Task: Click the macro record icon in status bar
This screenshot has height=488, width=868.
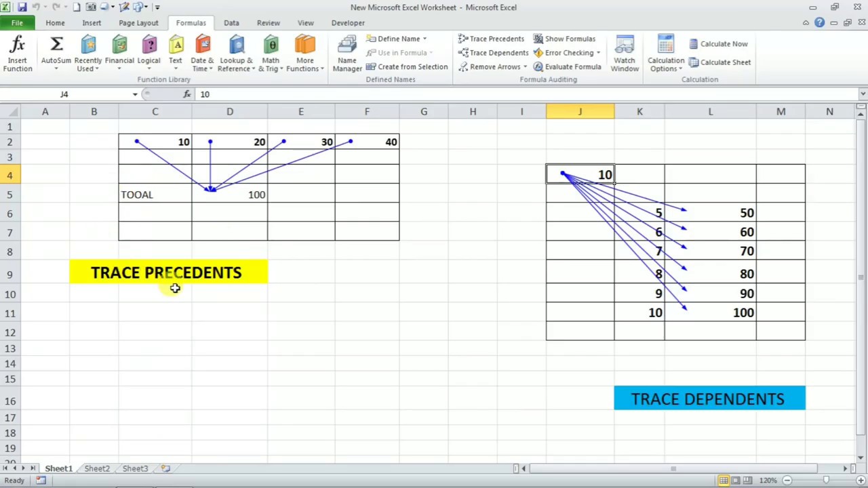Action: pyautogui.click(x=41, y=481)
